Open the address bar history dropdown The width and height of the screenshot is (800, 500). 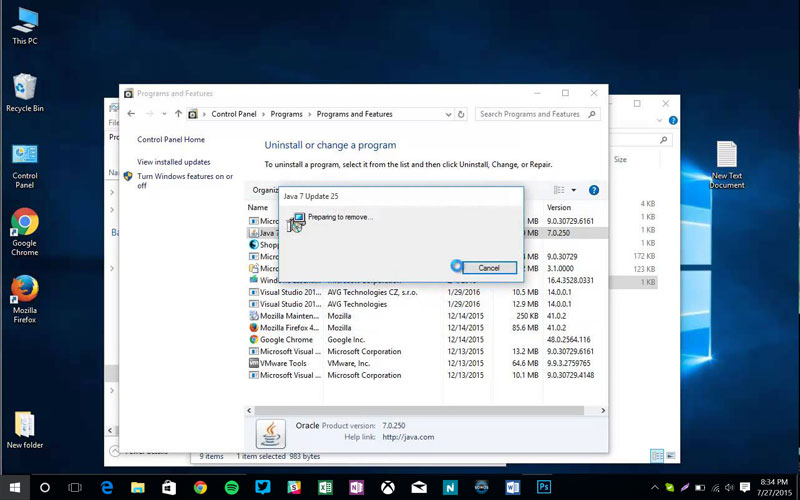(447, 114)
